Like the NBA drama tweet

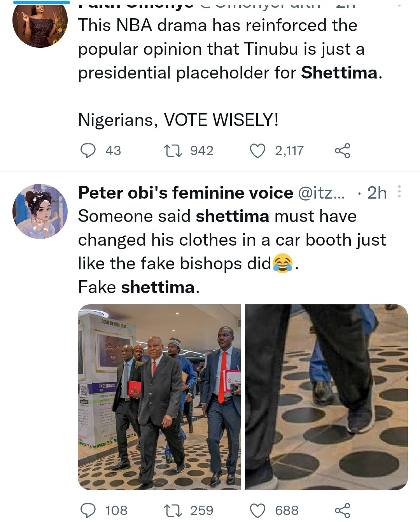257,151
